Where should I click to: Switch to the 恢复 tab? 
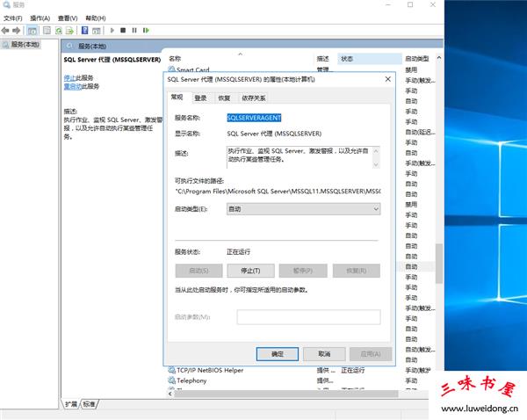tap(224, 98)
